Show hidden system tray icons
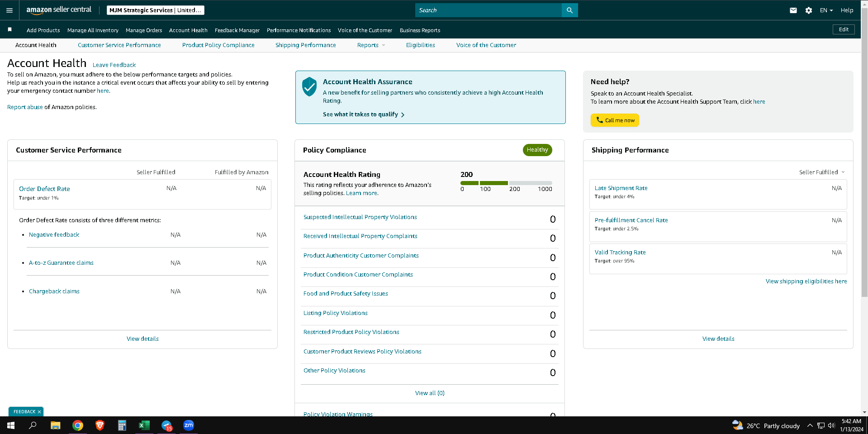Image resolution: width=868 pixels, height=434 pixels. pyautogui.click(x=810, y=425)
